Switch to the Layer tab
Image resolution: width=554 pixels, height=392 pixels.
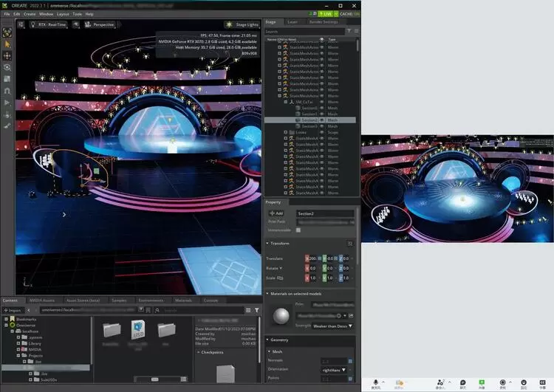[x=293, y=22]
